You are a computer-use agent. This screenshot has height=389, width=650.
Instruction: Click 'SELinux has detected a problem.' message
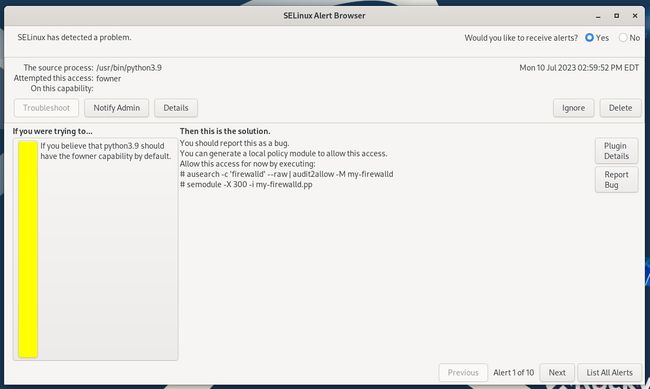(x=74, y=37)
